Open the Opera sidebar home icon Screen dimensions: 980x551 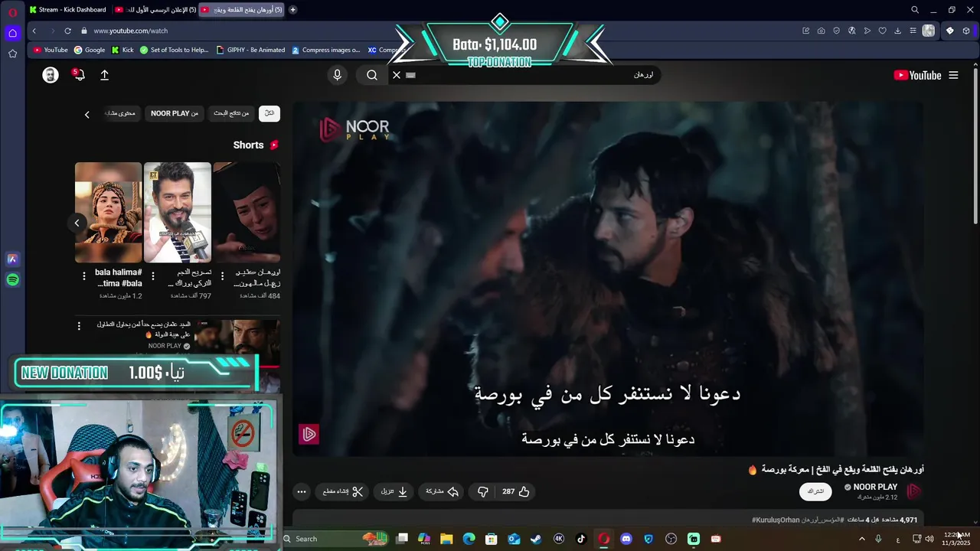point(12,33)
